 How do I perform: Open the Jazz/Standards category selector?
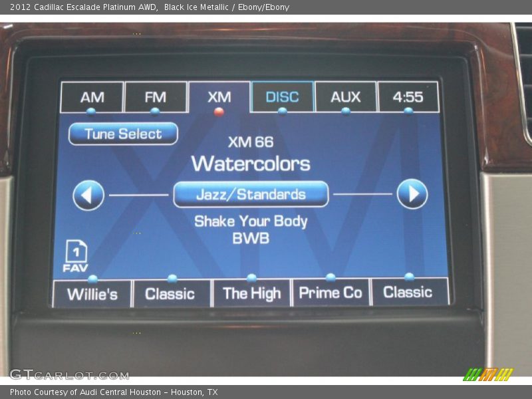click(x=250, y=194)
